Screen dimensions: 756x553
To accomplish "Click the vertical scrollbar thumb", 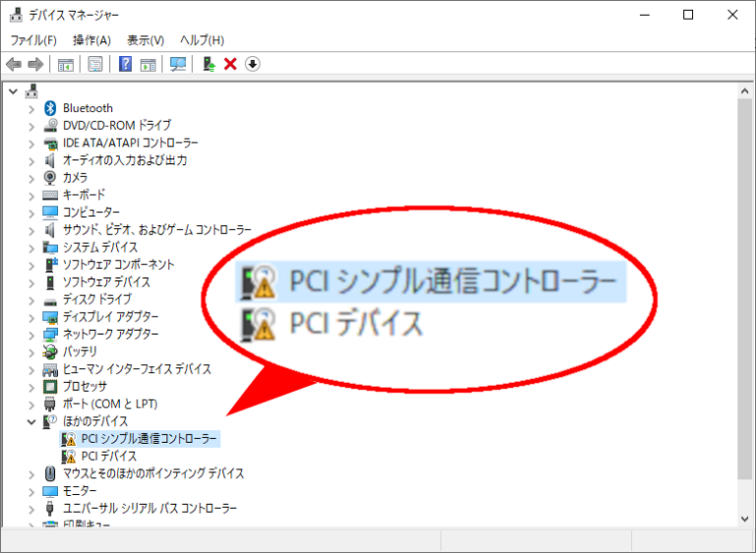I will (745, 289).
